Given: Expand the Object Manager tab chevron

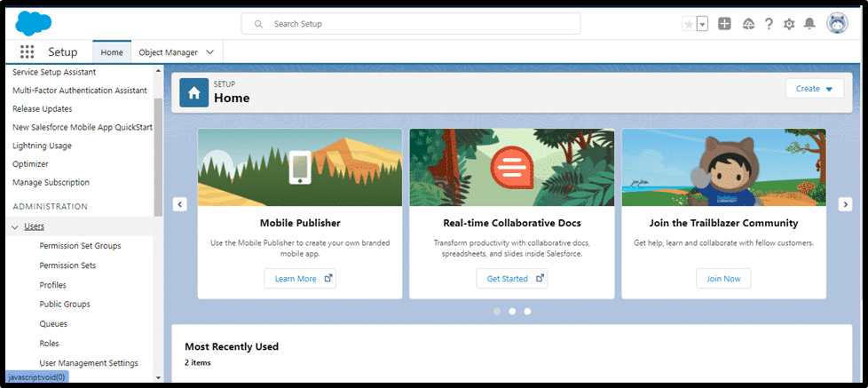Looking at the screenshot, I should [x=210, y=52].
